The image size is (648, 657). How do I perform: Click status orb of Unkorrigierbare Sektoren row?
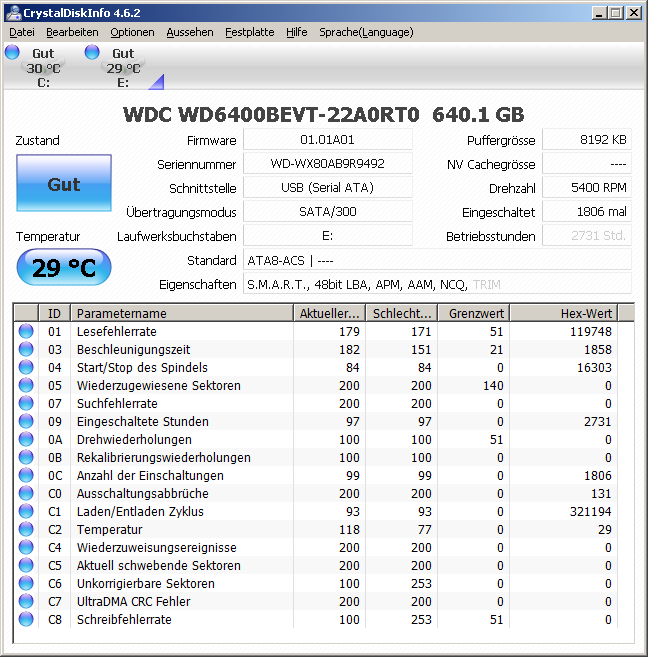26,583
